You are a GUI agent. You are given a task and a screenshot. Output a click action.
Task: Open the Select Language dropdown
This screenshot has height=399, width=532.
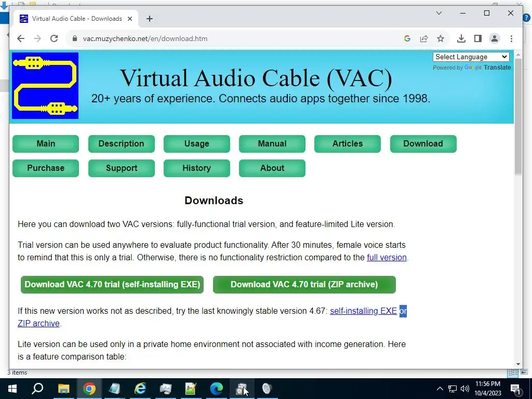click(x=471, y=57)
